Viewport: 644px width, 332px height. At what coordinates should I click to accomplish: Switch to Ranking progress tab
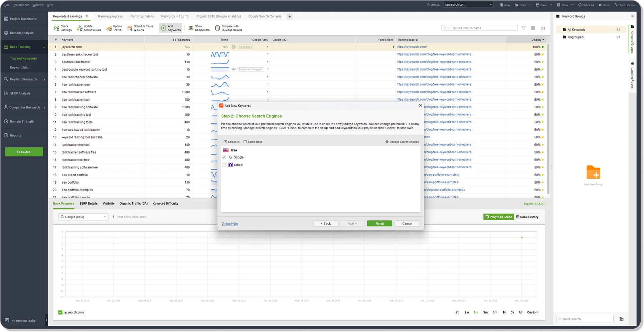coord(110,16)
